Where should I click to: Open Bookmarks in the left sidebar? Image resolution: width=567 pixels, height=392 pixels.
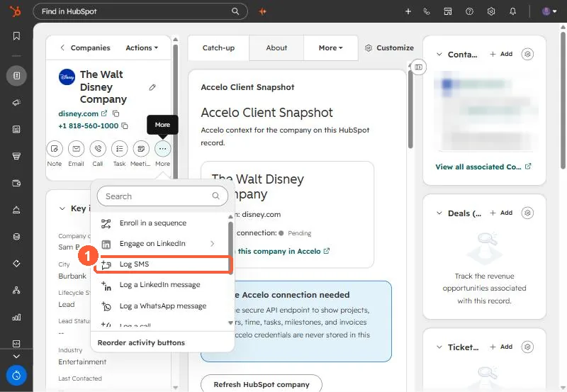[16, 36]
